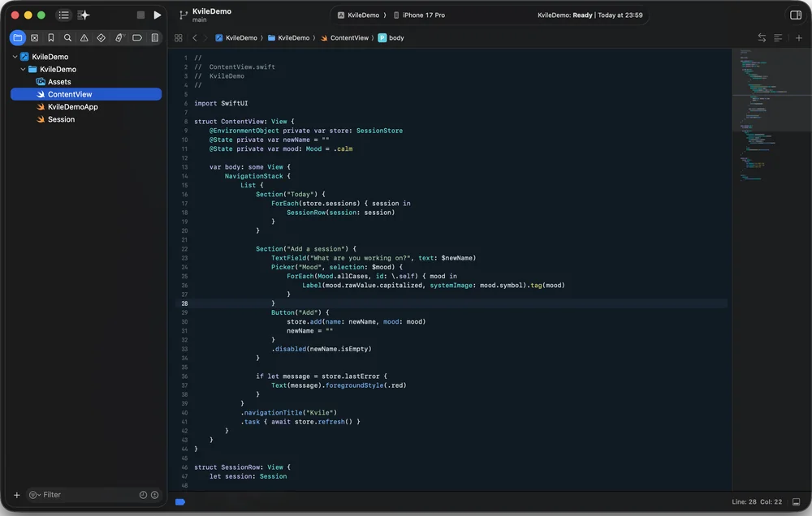Click the TextField line with $newName
The width and height of the screenshot is (812, 516).
point(374,258)
